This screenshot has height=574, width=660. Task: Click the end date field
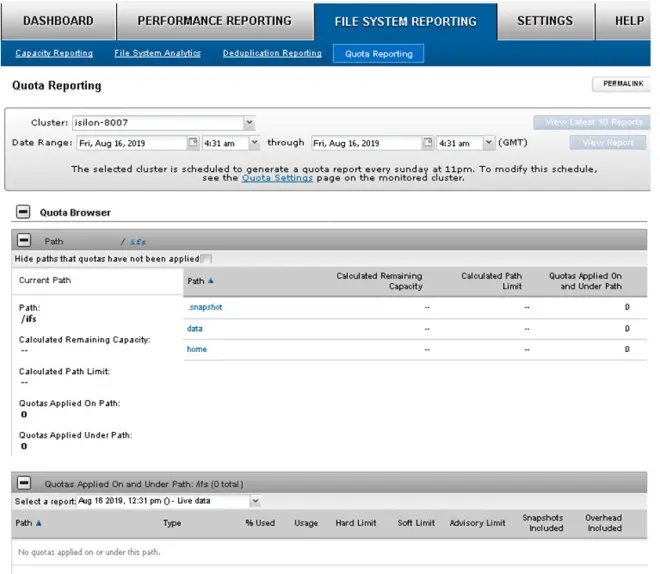[366, 143]
